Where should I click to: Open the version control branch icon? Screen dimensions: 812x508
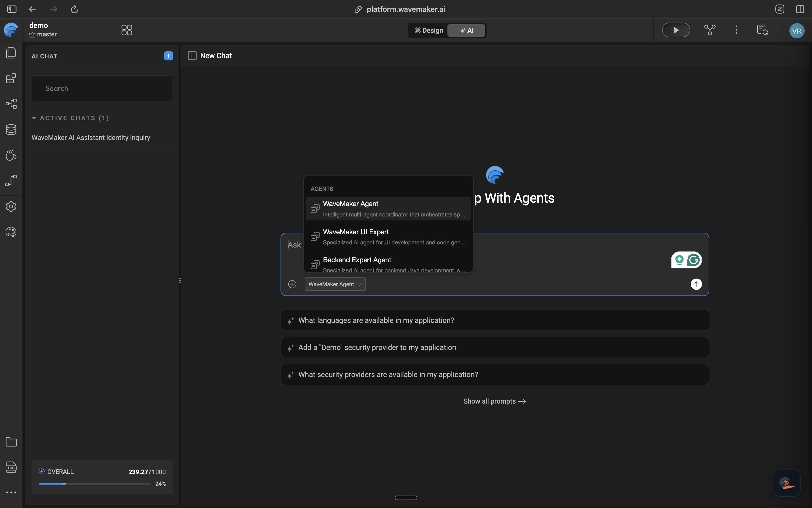(710, 30)
